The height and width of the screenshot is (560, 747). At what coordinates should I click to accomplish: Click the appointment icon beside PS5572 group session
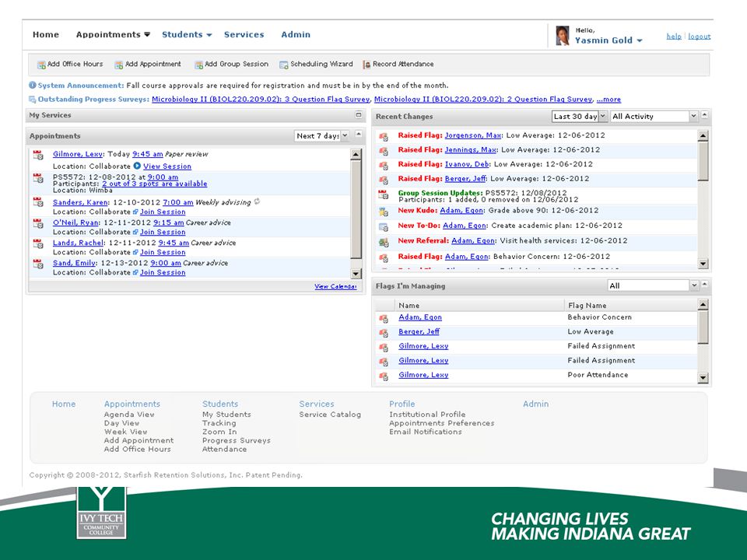(x=38, y=178)
